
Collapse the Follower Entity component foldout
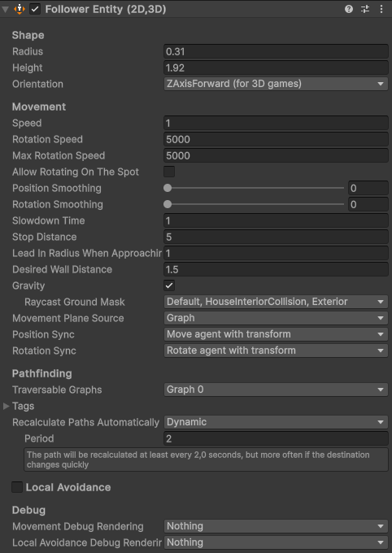(6, 10)
